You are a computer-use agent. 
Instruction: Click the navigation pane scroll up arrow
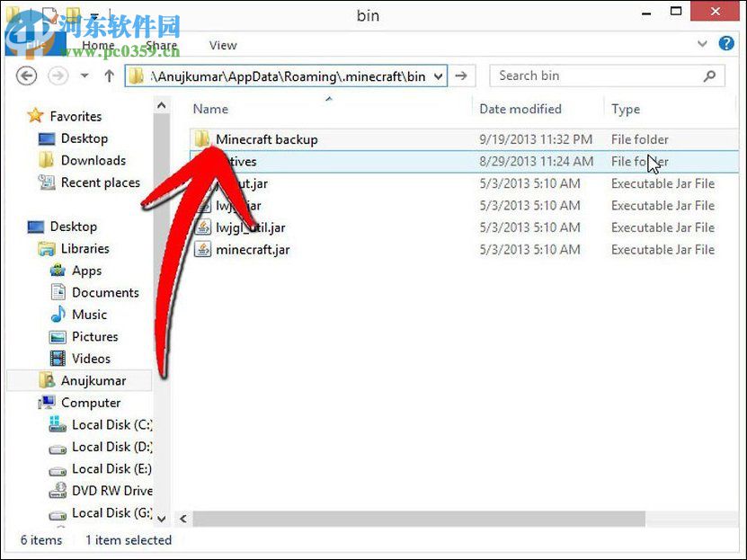coord(162,105)
